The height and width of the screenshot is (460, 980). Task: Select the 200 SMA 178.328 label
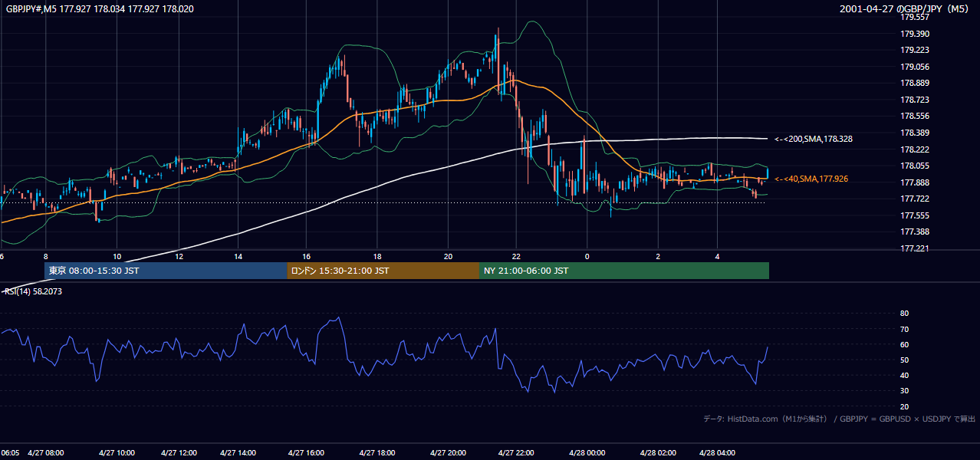coord(814,139)
